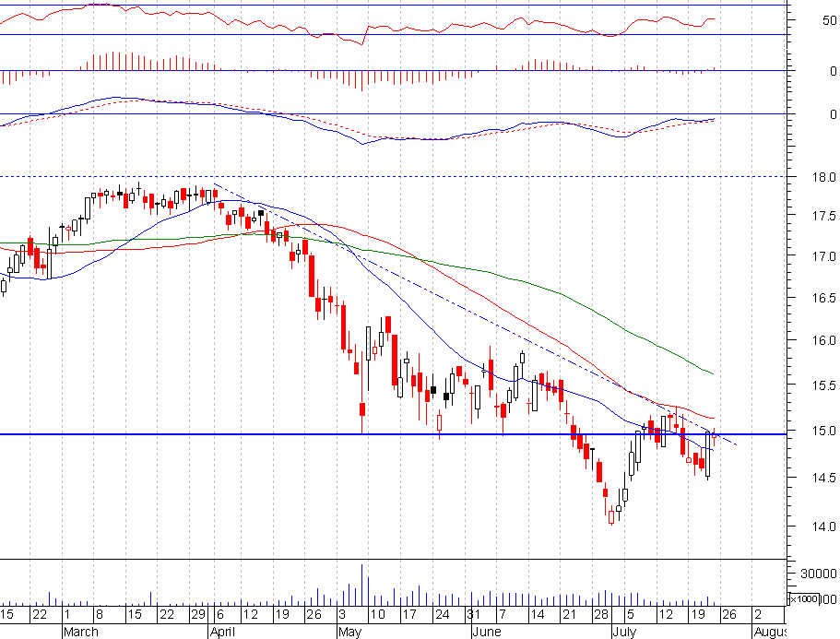Image resolution: width=840 pixels, height=639 pixels.
Task: Click the date label 29 on time axis
Action: 198,614
